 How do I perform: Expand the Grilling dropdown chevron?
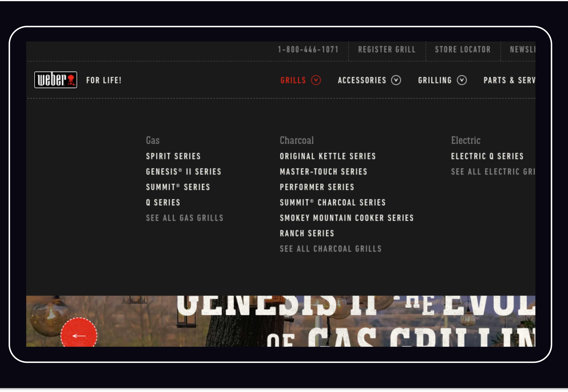pyautogui.click(x=462, y=80)
